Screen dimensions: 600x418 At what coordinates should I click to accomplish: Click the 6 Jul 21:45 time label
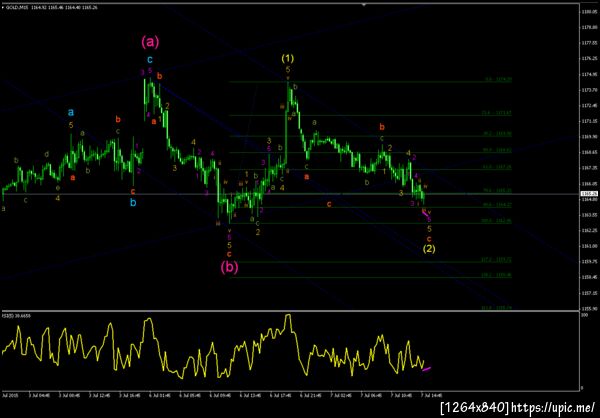tap(310, 394)
